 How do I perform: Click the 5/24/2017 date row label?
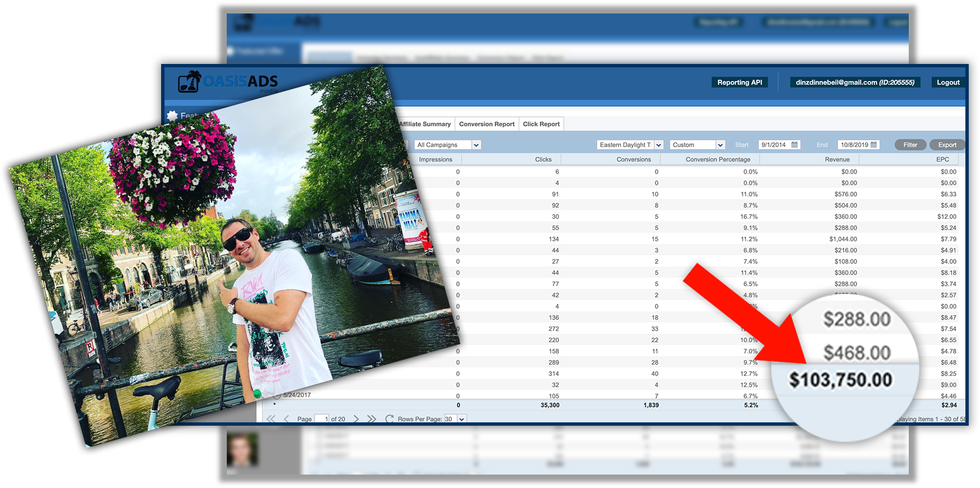(x=297, y=395)
